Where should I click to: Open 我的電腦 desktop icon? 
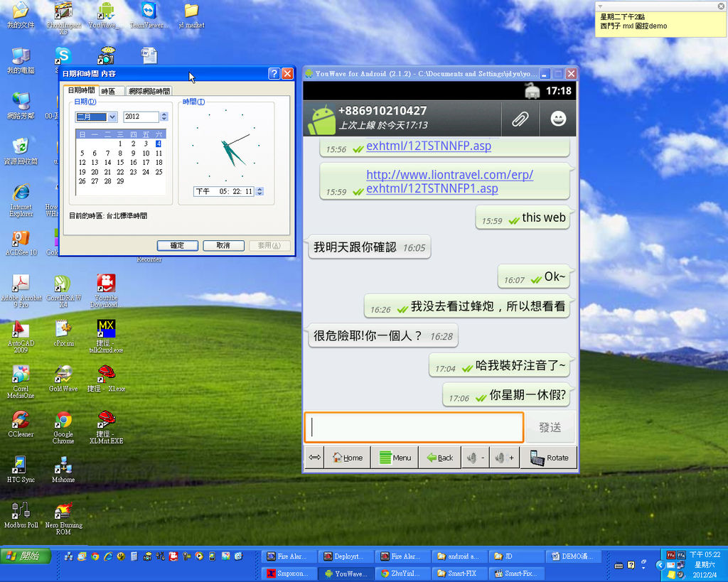[x=21, y=61]
